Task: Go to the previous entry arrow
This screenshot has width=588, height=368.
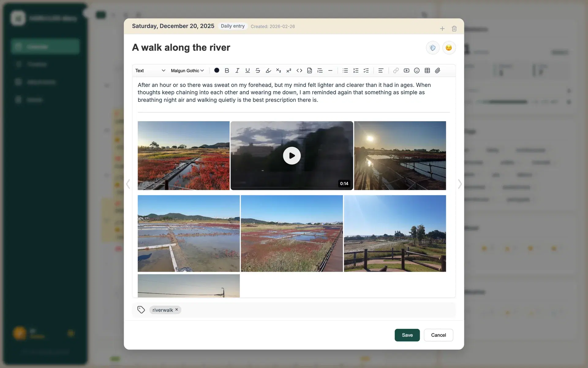Action: [x=128, y=184]
